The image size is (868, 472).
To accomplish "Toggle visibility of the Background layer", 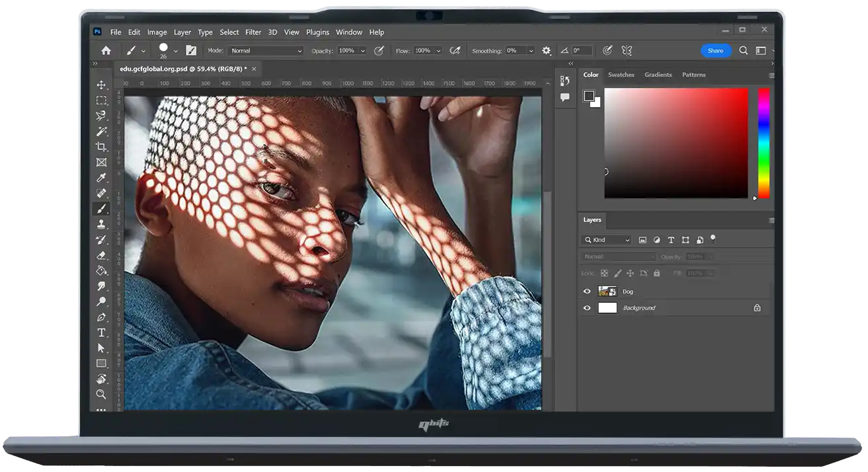I will point(586,308).
